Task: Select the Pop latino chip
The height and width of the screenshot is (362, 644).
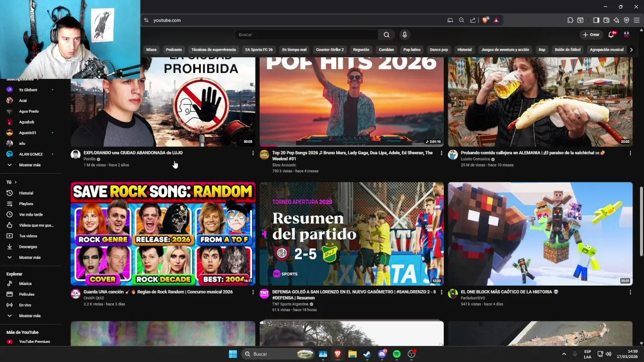Action: [x=412, y=50]
